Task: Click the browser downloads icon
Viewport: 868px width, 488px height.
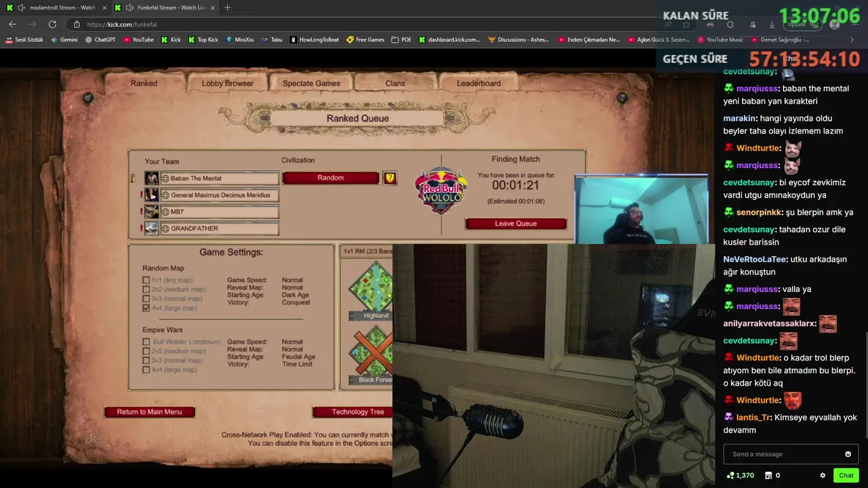Action: (772, 24)
